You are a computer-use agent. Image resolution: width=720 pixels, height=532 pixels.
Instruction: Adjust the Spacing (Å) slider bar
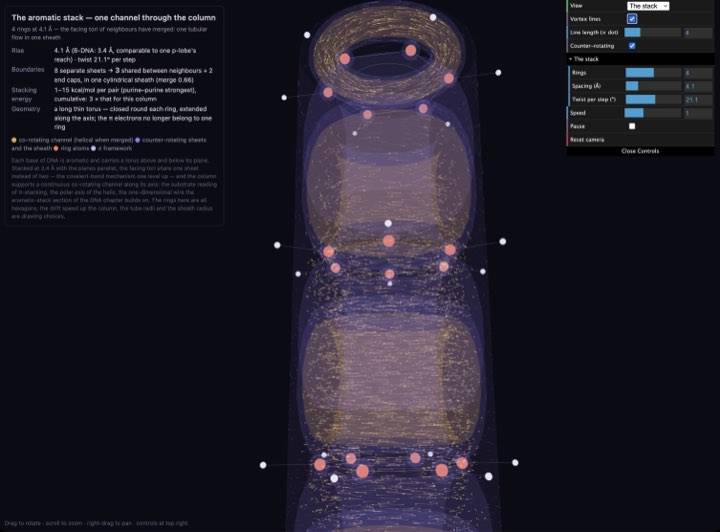coord(653,86)
